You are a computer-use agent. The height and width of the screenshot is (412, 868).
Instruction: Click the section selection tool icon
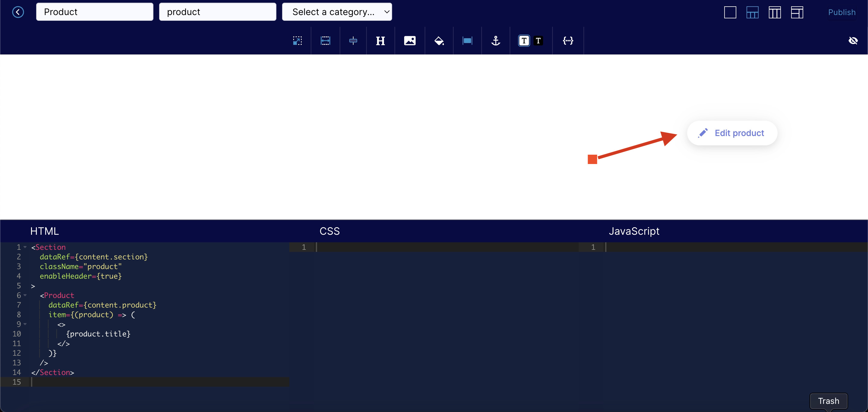point(297,40)
